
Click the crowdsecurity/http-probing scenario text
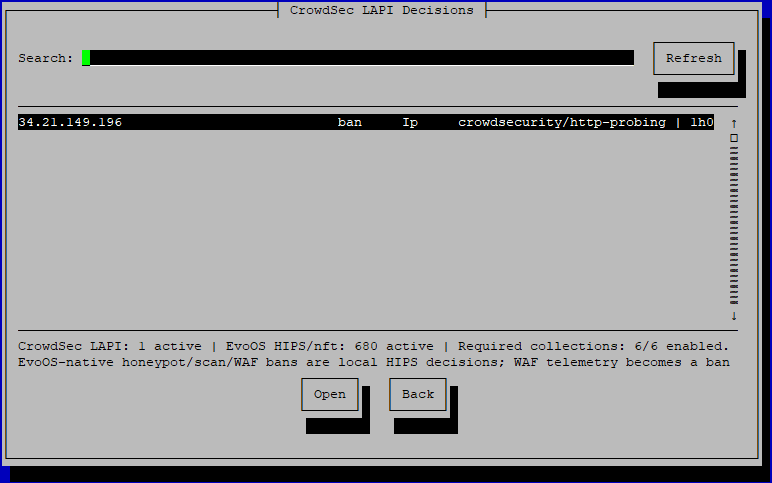562,122
